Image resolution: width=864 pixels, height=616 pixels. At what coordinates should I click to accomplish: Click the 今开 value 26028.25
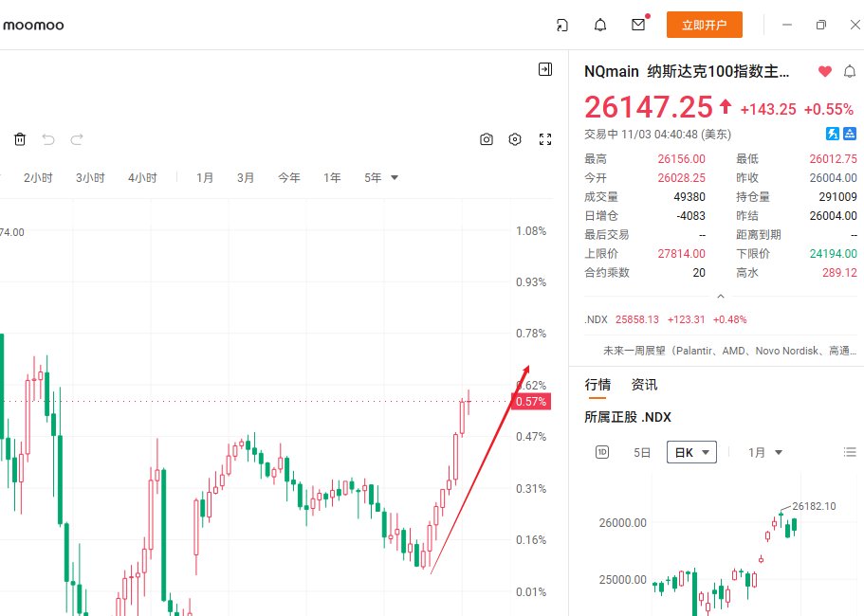(x=681, y=178)
